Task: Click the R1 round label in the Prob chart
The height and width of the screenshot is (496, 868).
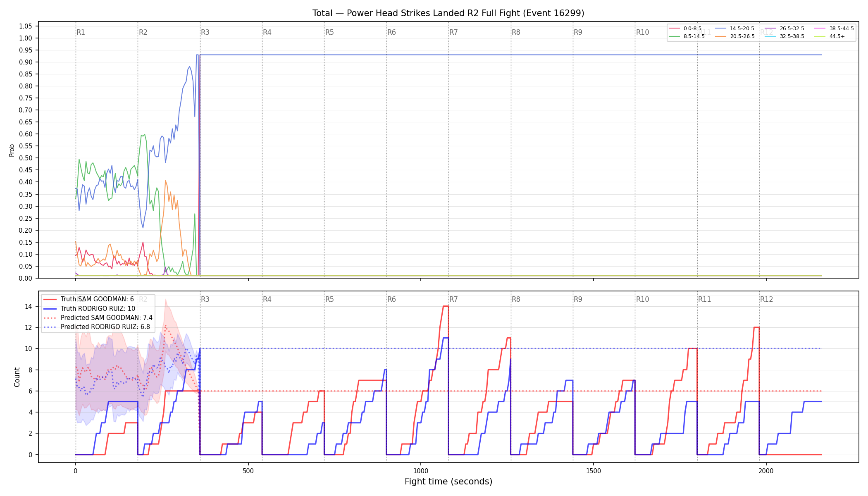Action: click(x=81, y=32)
